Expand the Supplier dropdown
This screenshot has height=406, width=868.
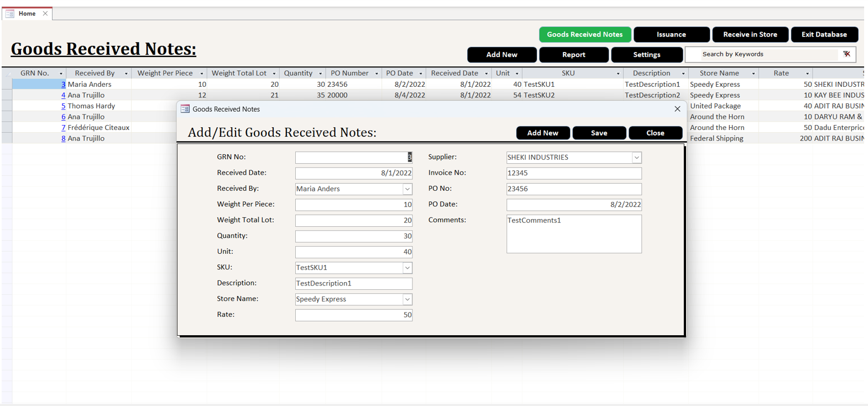[x=636, y=158]
